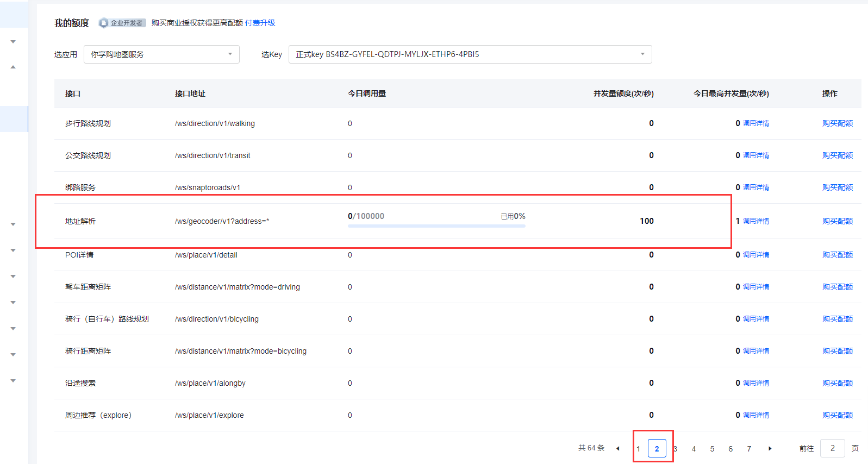
Task: Collapse the sidebar section with up chevron
Action: (13, 67)
